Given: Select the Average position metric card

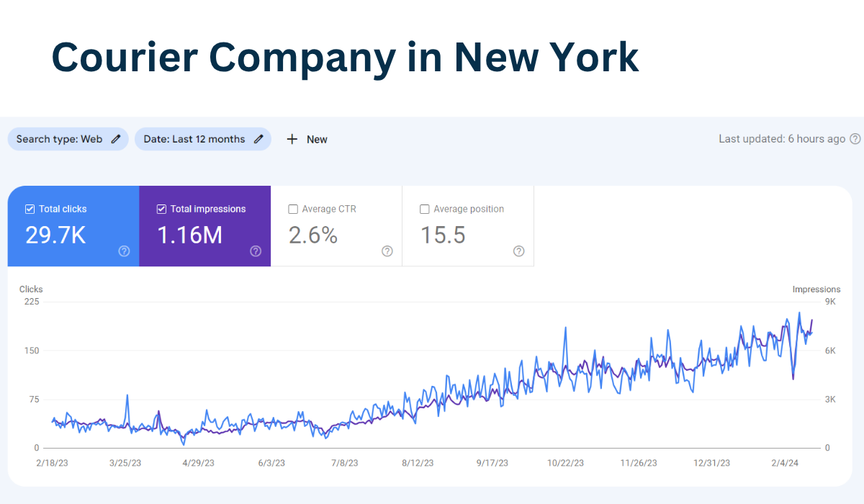Looking at the screenshot, I should 468,226.
